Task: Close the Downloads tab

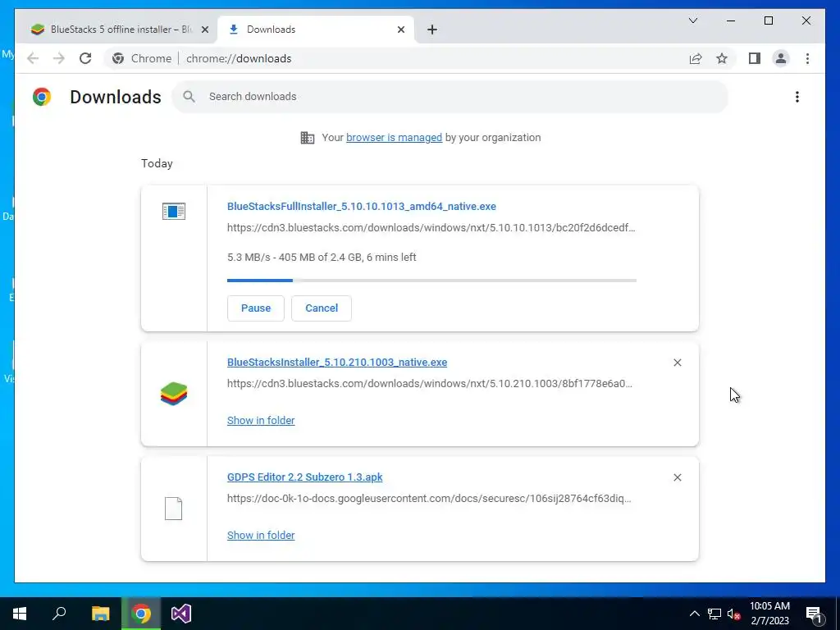Action: [x=400, y=30]
